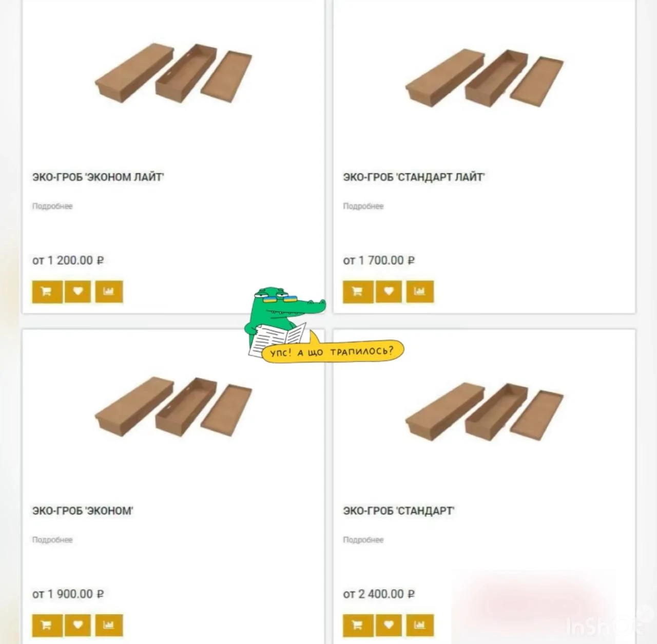Add 'СТАНДАРТ ЛАЙТ' coffin to cart

point(358,292)
